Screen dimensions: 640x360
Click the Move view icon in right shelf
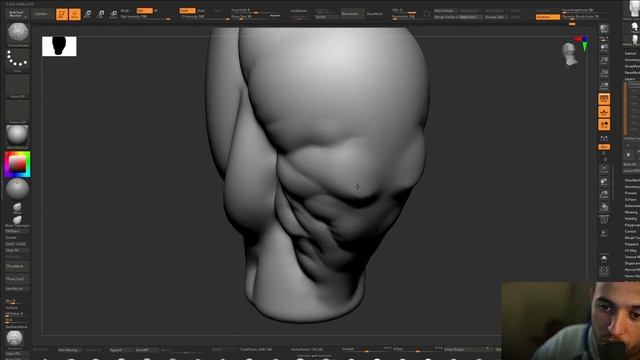(604, 181)
